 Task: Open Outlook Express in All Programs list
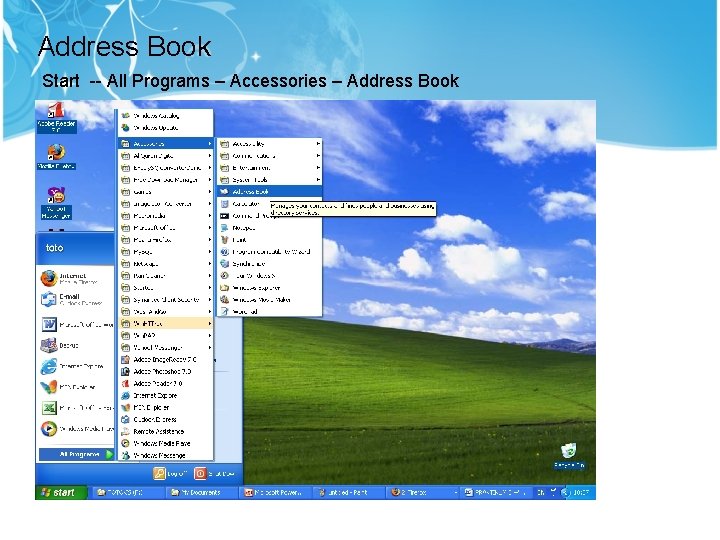(x=165, y=419)
